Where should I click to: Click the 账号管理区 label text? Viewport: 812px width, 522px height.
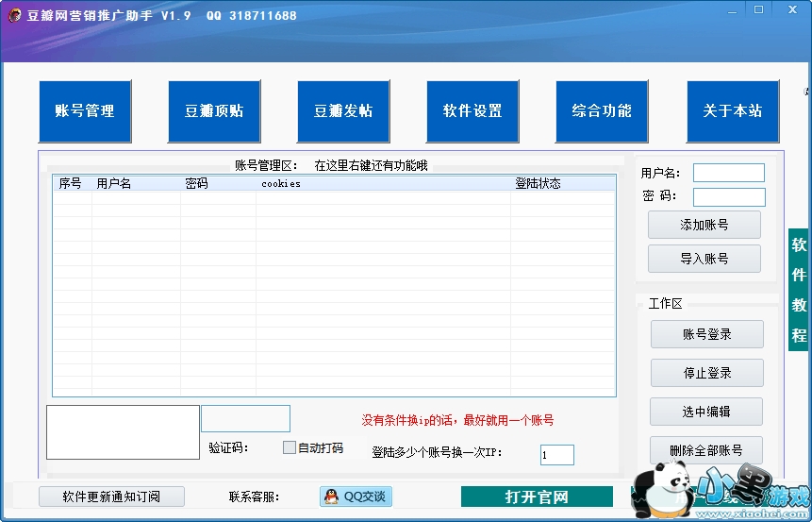[267, 166]
